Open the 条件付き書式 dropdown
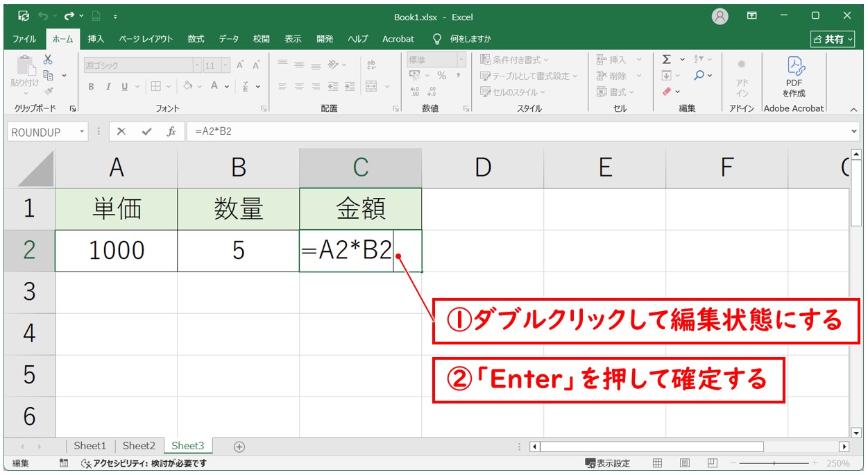The width and height of the screenshot is (868, 475). [514, 60]
